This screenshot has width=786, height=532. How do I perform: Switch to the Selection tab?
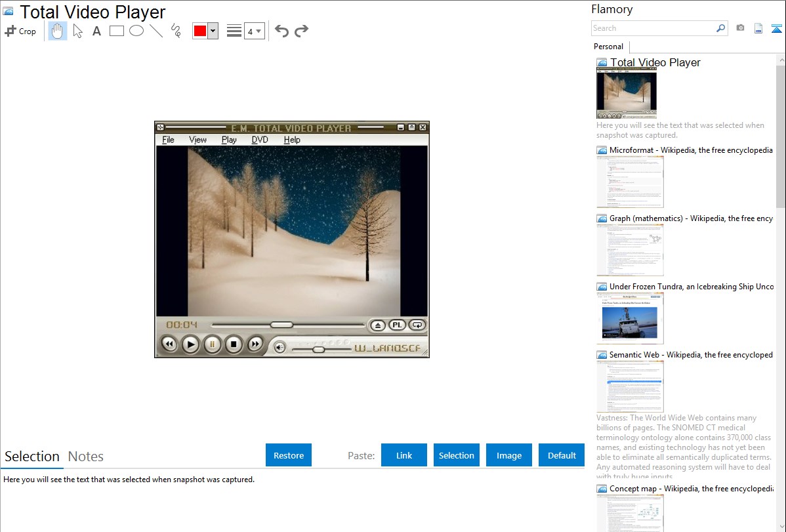(x=32, y=457)
